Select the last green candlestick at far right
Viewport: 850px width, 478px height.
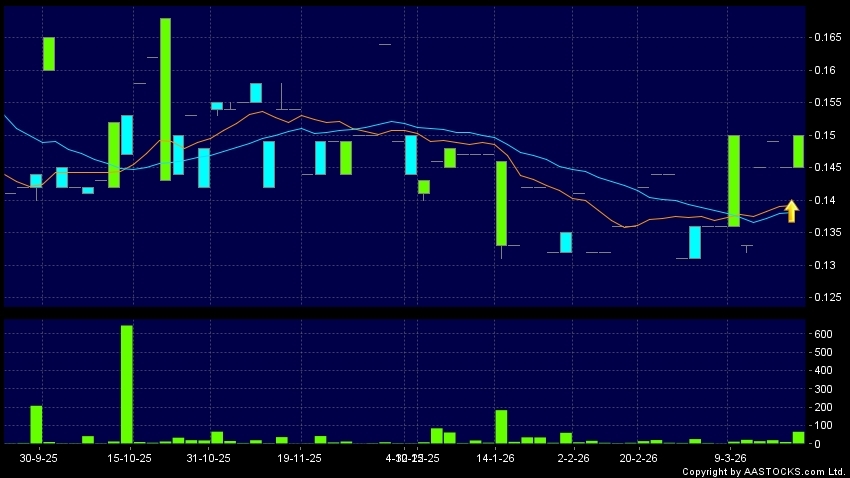tap(798, 151)
